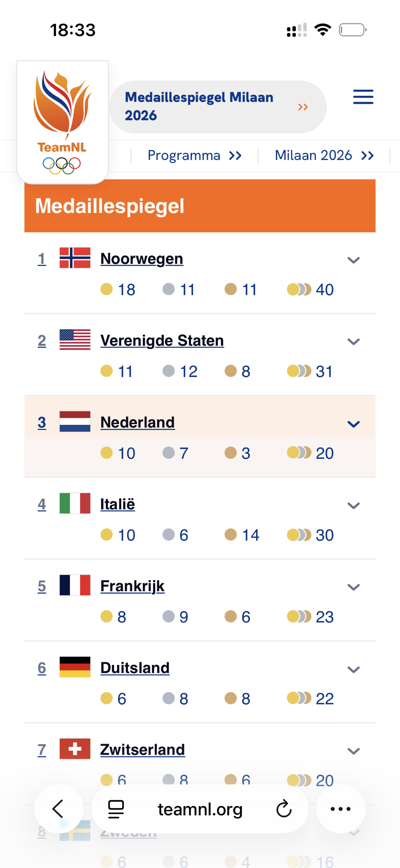
Task: Open the hamburger navigation menu
Action: click(x=363, y=97)
